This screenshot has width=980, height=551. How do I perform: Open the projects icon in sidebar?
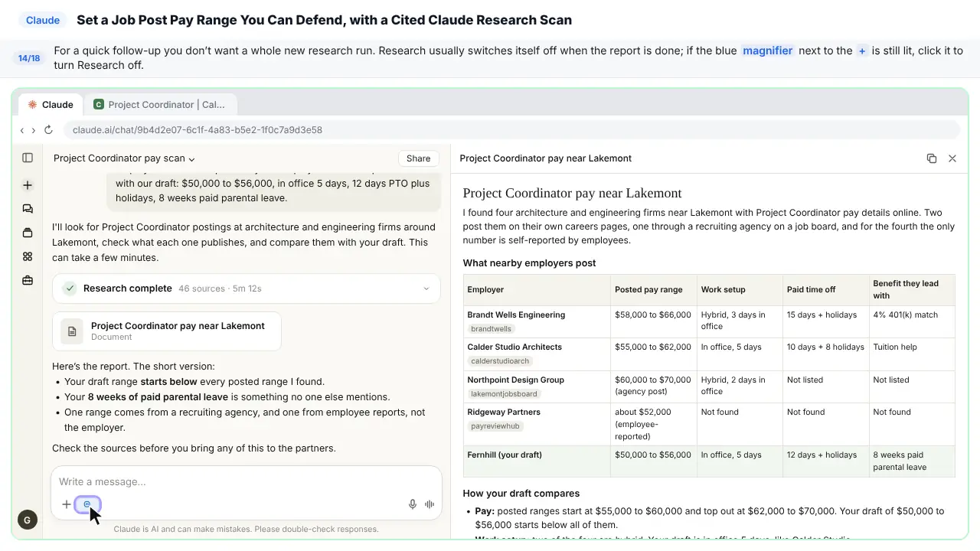point(28,233)
